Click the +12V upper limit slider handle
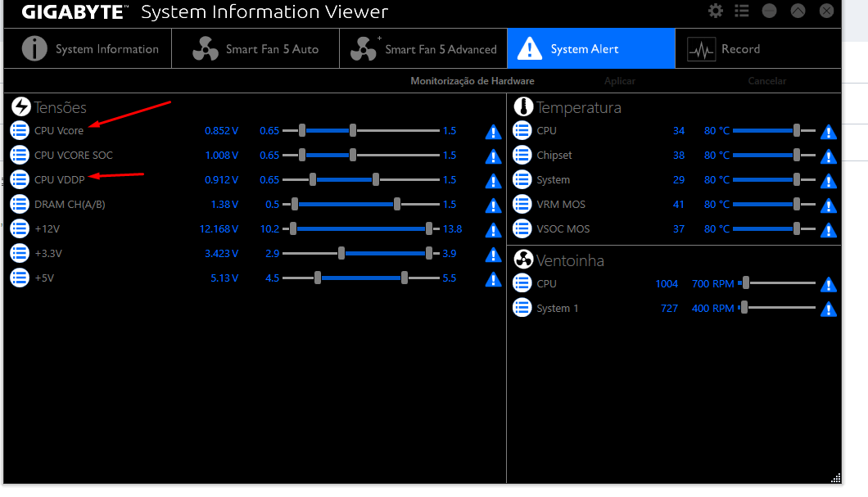The width and height of the screenshot is (868, 497). [x=429, y=228]
